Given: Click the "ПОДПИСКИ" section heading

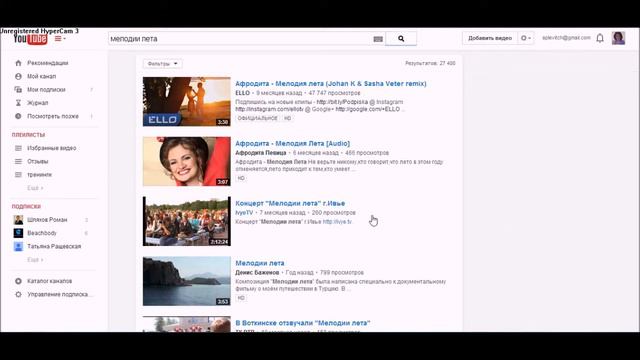Looking at the screenshot, I should pos(26,207).
